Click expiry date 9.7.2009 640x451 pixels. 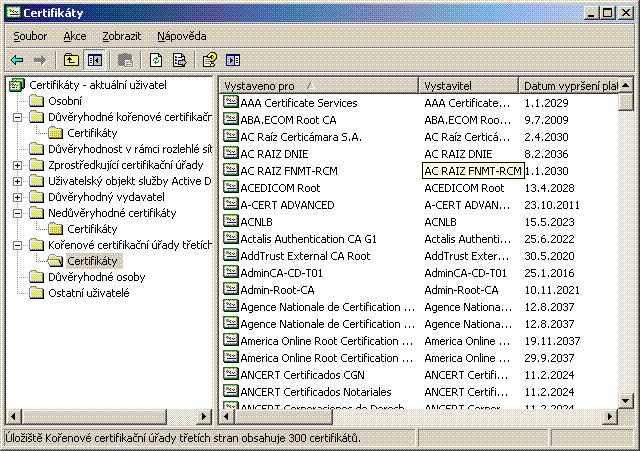pyautogui.click(x=546, y=120)
